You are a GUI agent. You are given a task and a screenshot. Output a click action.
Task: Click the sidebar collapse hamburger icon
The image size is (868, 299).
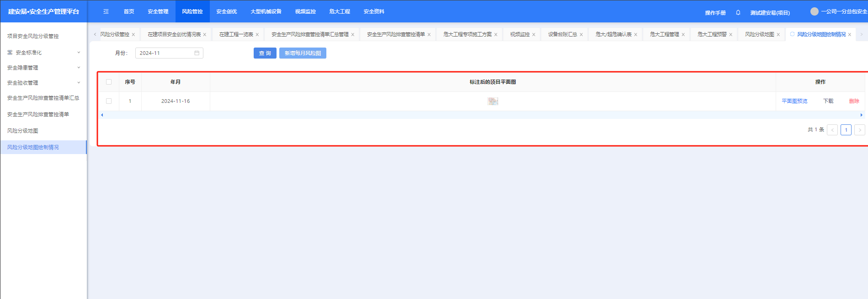(x=106, y=11)
